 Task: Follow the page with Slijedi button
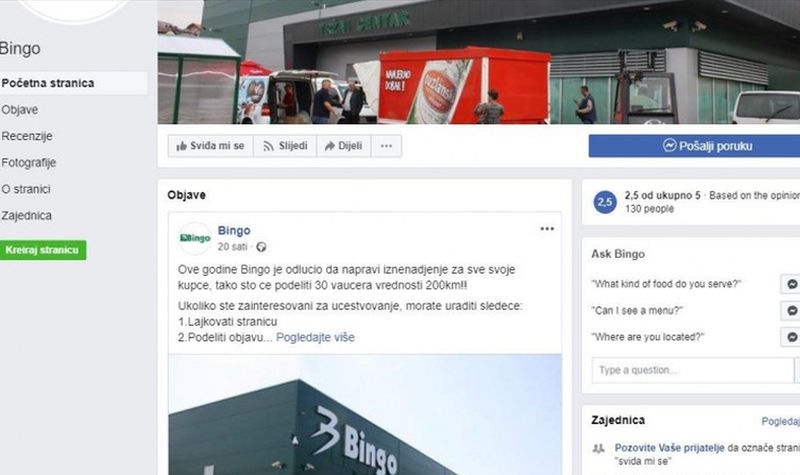(285, 146)
